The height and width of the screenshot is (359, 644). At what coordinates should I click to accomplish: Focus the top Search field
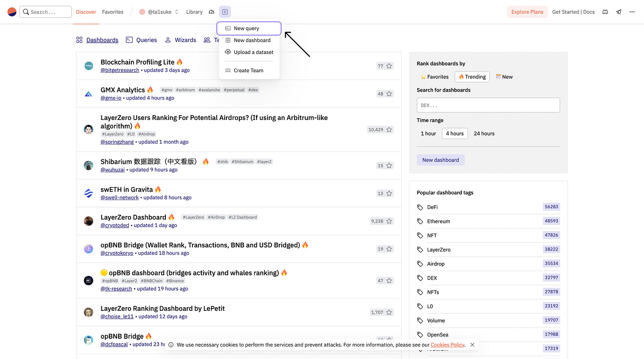(46, 12)
